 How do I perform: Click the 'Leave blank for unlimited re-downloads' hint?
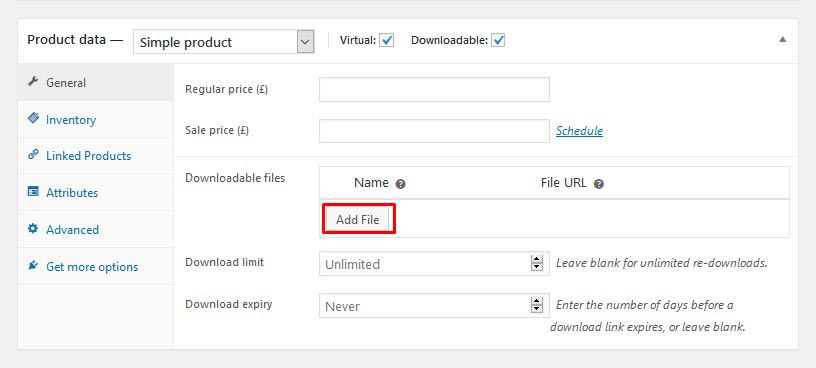(x=661, y=263)
